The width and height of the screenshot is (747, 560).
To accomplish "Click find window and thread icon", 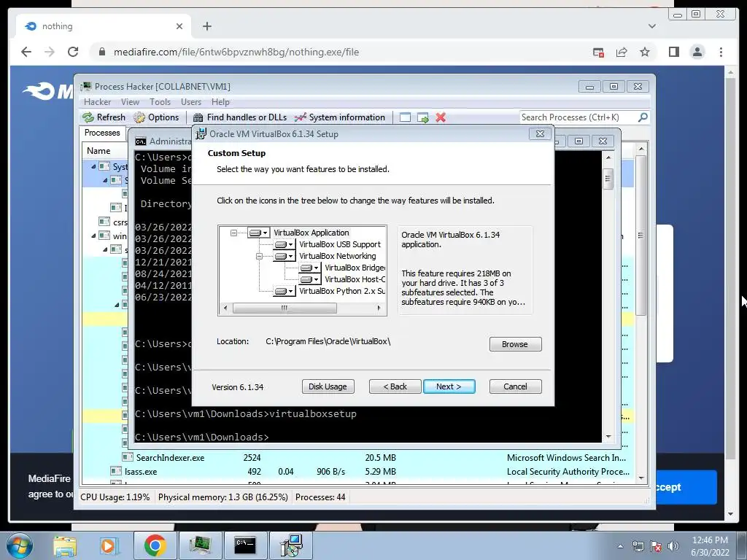I will (x=422, y=117).
